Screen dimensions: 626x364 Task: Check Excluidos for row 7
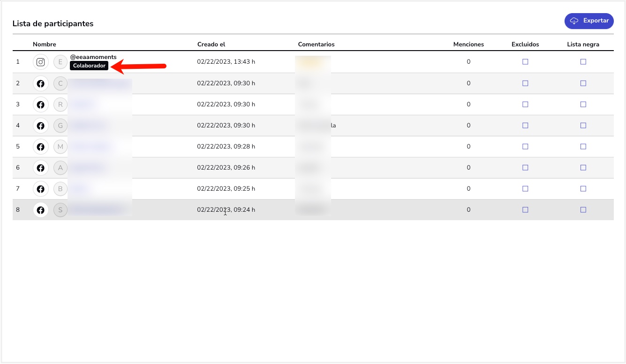pos(525,189)
